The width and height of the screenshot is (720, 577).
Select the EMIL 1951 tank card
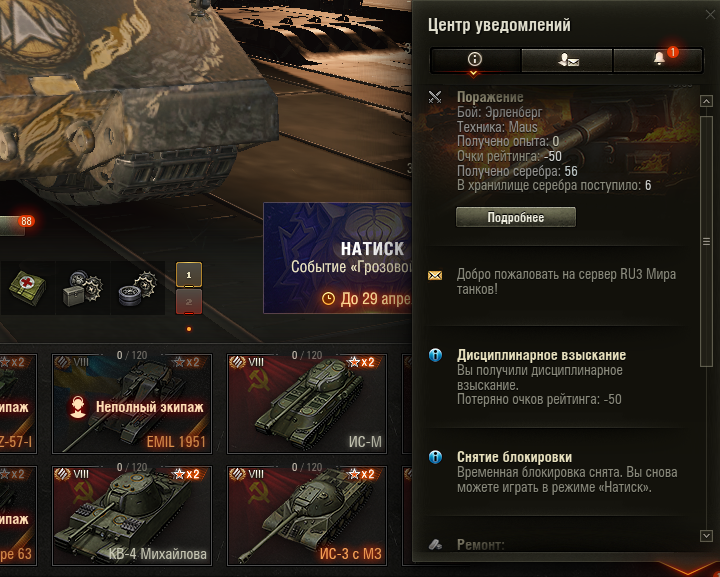pos(132,403)
